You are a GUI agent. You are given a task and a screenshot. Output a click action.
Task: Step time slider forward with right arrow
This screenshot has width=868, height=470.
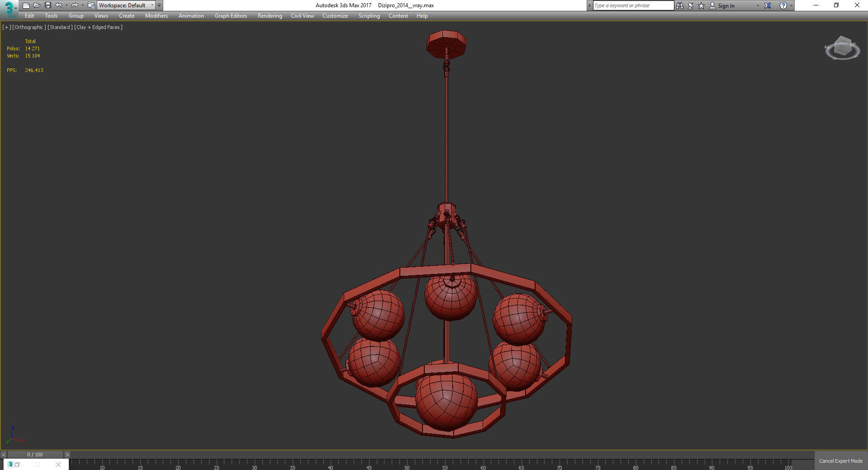coord(67,455)
